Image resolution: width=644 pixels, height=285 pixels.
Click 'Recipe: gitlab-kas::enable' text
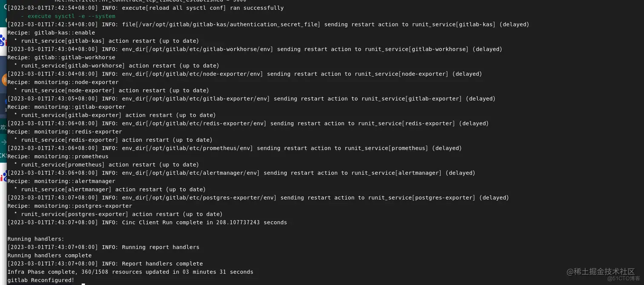click(x=51, y=33)
